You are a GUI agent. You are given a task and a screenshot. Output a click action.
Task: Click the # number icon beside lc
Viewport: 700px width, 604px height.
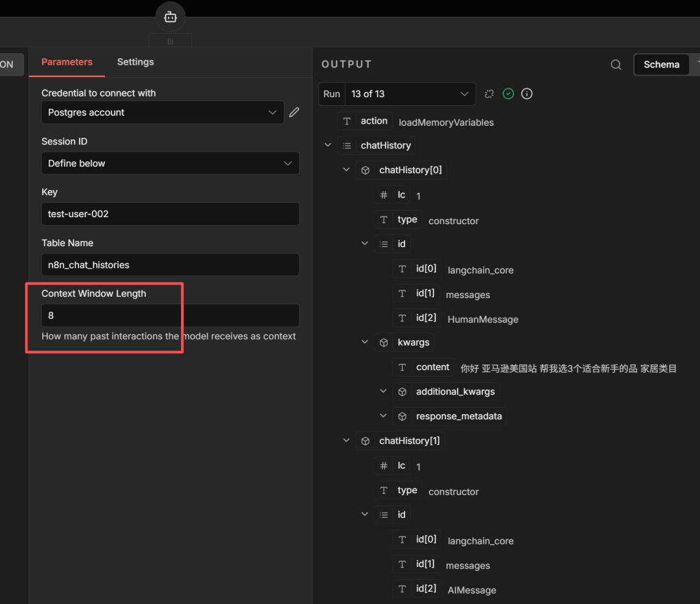click(382, 194)
